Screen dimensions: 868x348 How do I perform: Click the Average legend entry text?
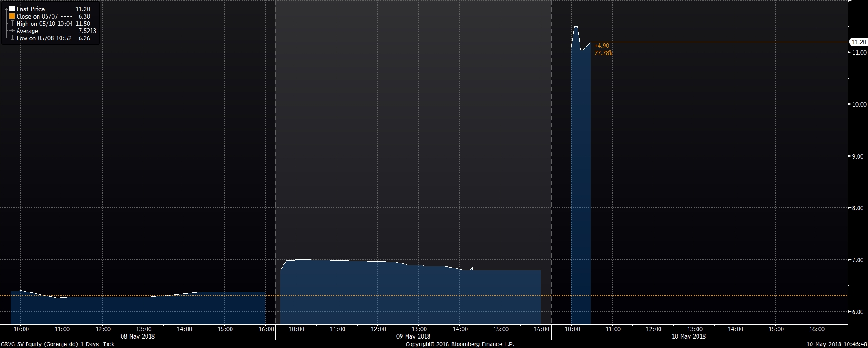[27, 31]
